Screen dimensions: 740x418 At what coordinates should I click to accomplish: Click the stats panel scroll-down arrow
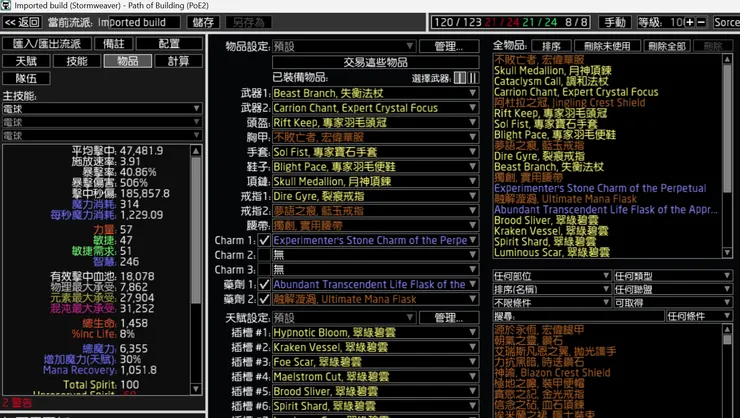[196, 389]
